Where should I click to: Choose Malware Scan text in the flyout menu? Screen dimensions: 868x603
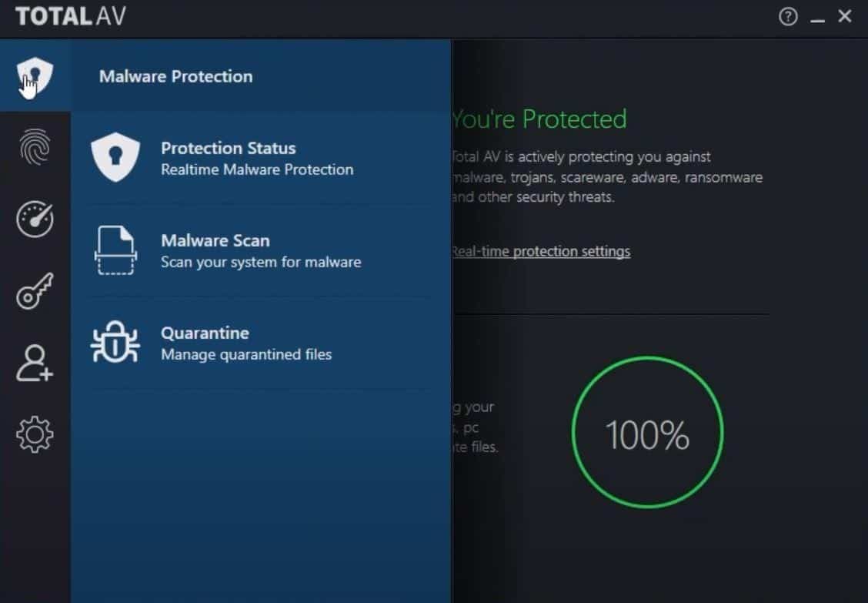(x=215, y=241)
